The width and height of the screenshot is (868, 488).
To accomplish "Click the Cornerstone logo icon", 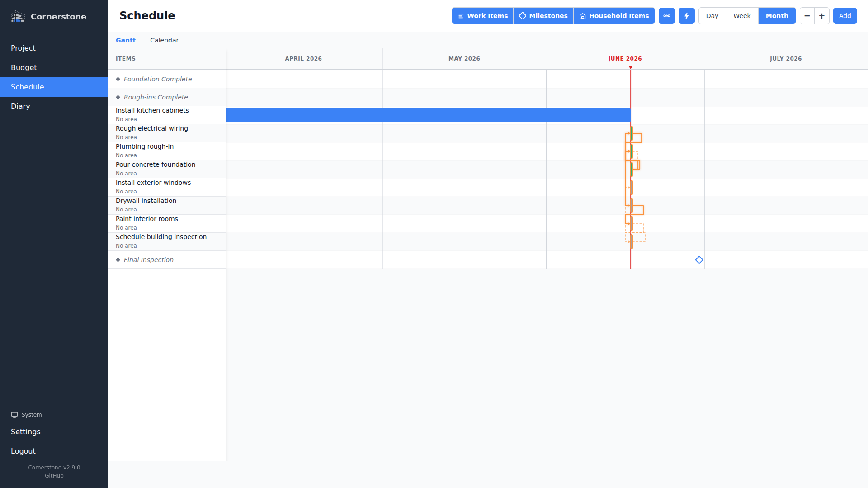I will (18, 16).
